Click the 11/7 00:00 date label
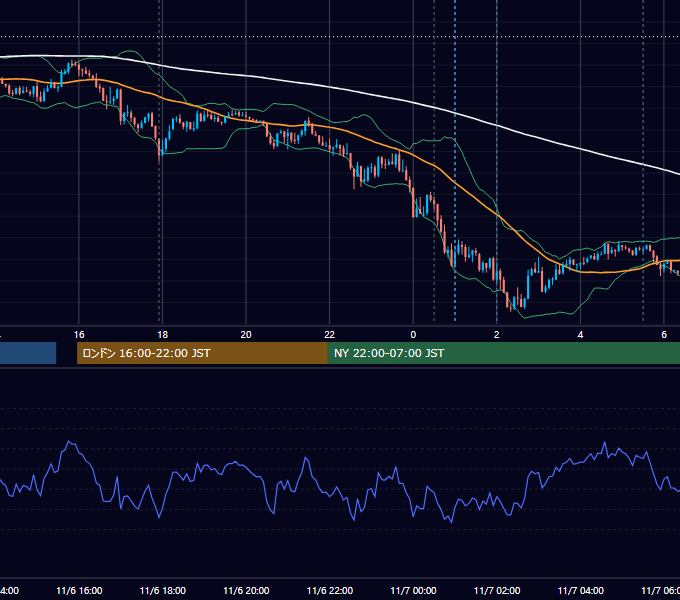 pos(413,590)
